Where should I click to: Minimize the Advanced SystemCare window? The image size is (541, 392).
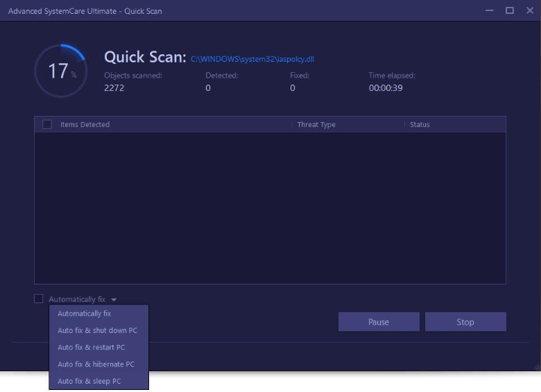489,10
